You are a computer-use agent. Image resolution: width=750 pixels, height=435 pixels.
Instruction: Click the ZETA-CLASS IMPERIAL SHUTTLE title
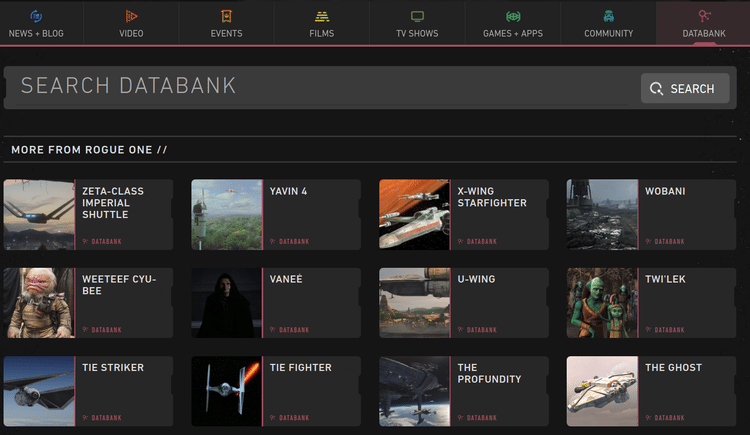[x=113, y=203]
